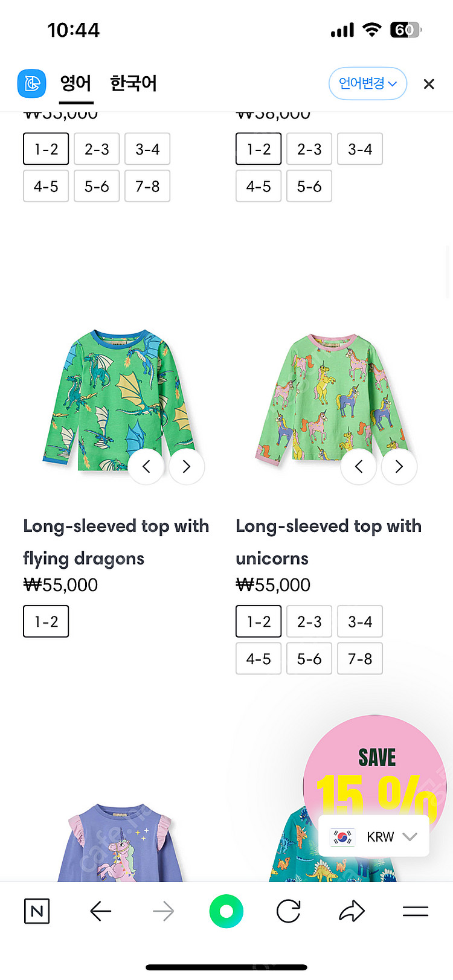
Task: Select size 2-3 for unicorn top
Action: (x=309, y=621)
